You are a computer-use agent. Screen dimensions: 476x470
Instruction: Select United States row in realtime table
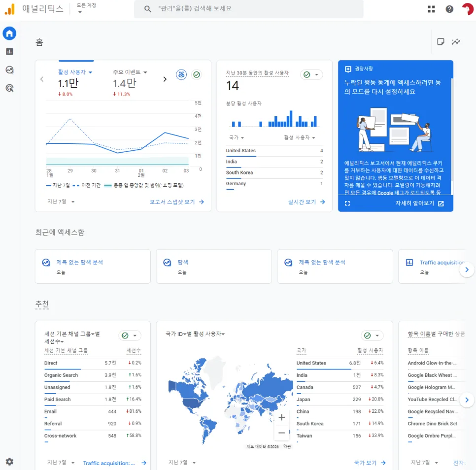[274, 150]
